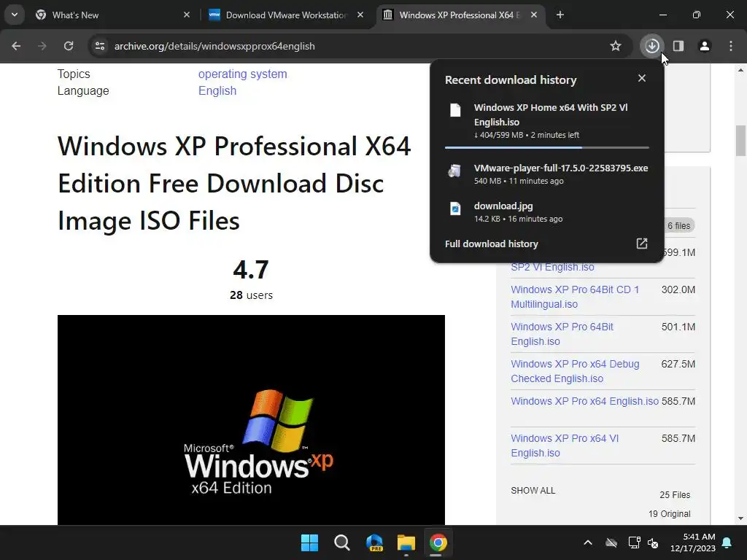Open the Chrome three-dot menu
Viewport: 747px width, 560px height.
(731, 46)
